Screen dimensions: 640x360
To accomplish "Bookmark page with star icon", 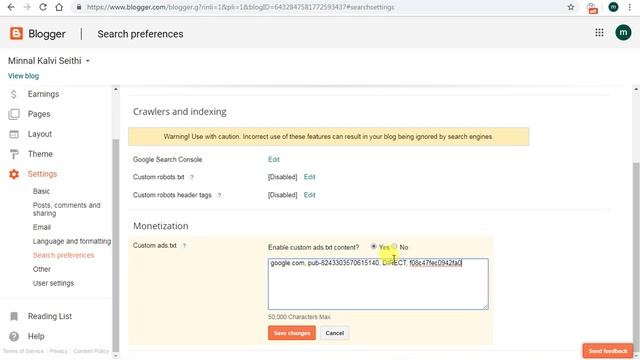I will pos(571,7).
